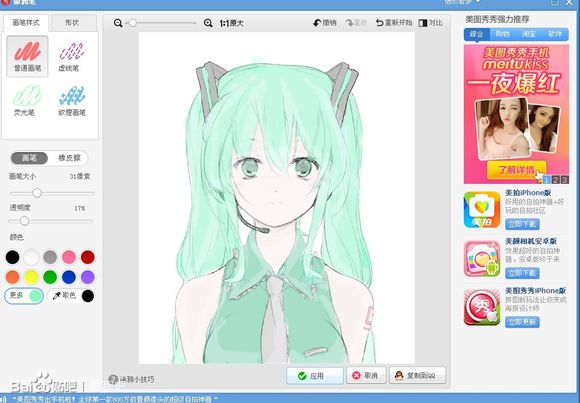Pick the blue color swatch
580x403 pixels.
(69, 277)
